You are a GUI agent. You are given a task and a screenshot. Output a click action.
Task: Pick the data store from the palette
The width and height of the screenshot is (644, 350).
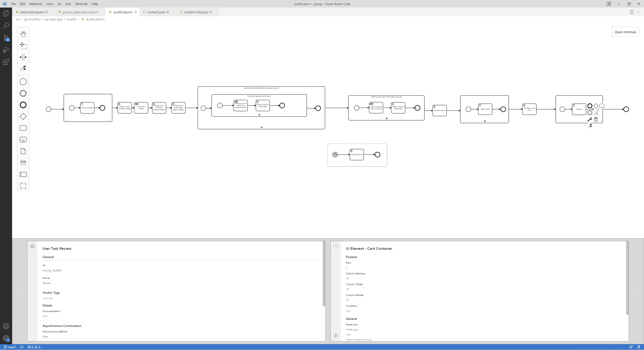click(x=23, y=163)
